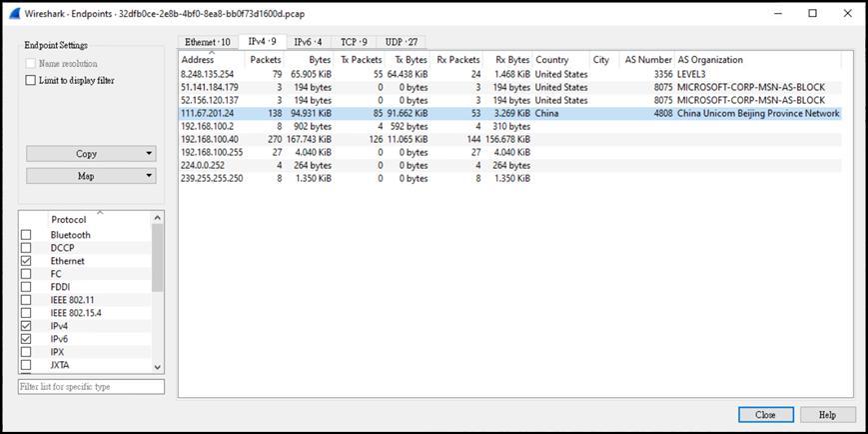Viewport: 868px width, 434px height.
Task: Click China Unicom Beijing Province Network cell
Action: [x=758, y=114]
